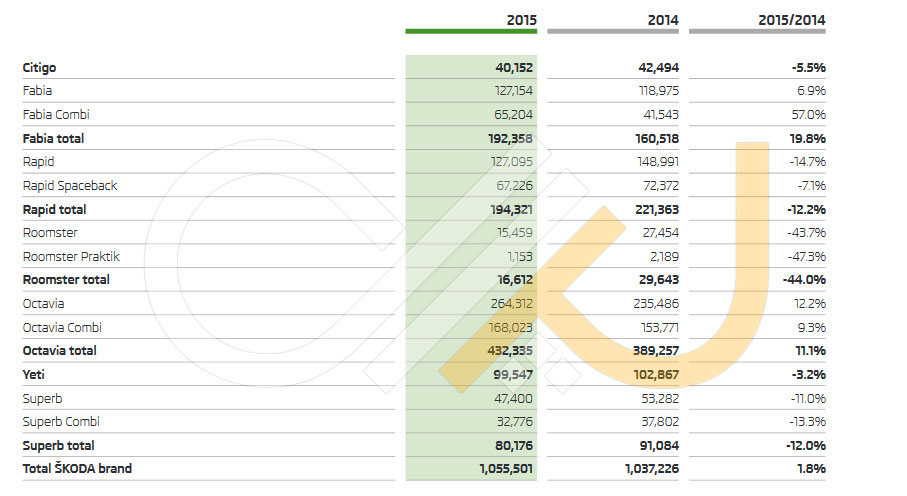Screen dimensions: 907x496
Task: Select the Octavia Combi row label
Action: tap(62, 328)
